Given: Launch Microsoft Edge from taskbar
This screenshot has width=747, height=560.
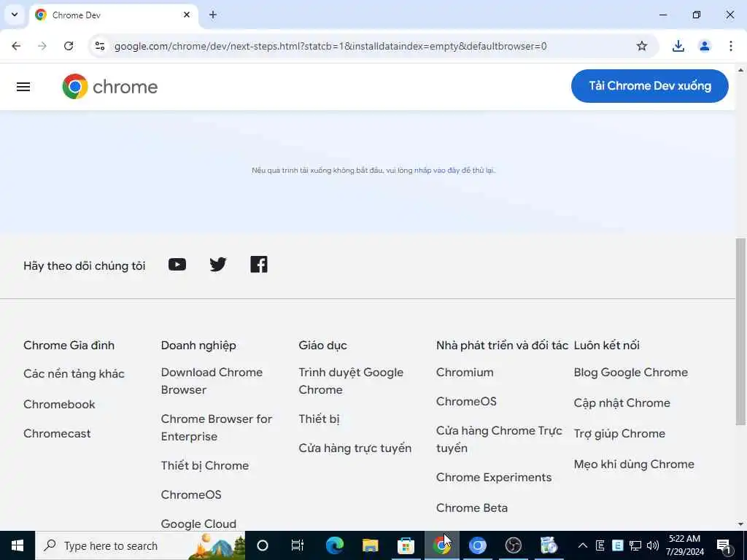Looking at the screenshot, I should [334, 545].
